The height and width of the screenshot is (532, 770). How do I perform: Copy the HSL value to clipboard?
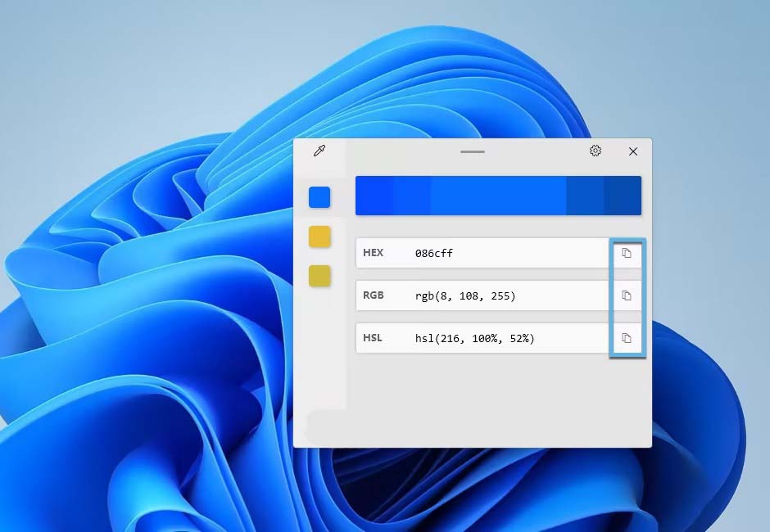click(626, 338)
